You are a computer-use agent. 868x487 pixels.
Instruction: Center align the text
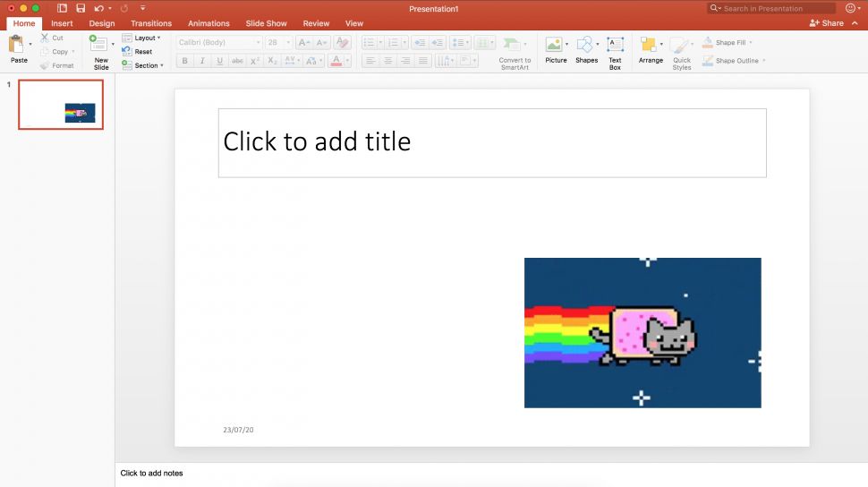pos(388,61)
